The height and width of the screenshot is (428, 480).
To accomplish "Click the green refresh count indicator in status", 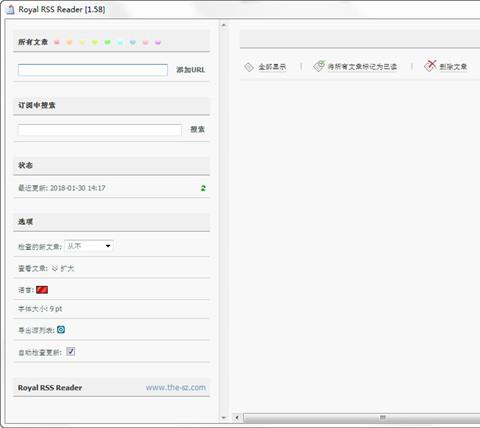I will coord(203,188).
